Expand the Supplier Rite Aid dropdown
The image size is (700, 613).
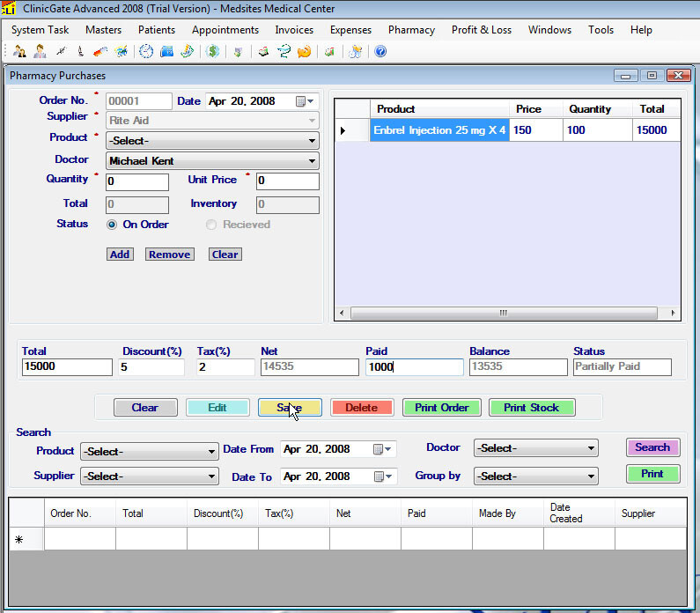[x=312, y=121]
